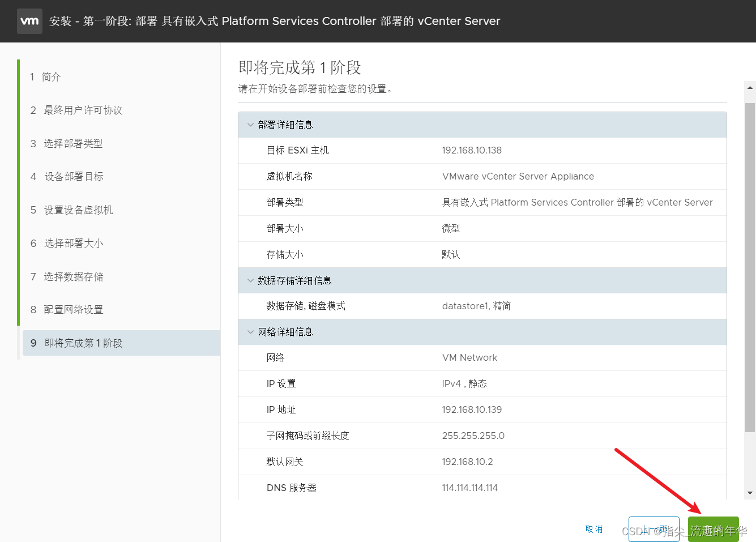
Task: Click target ESXi host value 192.168.10.138
Action: pos(472,150)
